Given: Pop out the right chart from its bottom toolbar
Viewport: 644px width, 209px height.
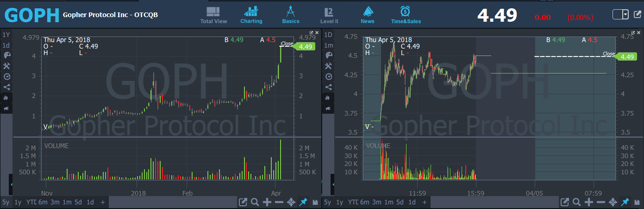Looking at the screenshot, I should click(x=564, y=202).
